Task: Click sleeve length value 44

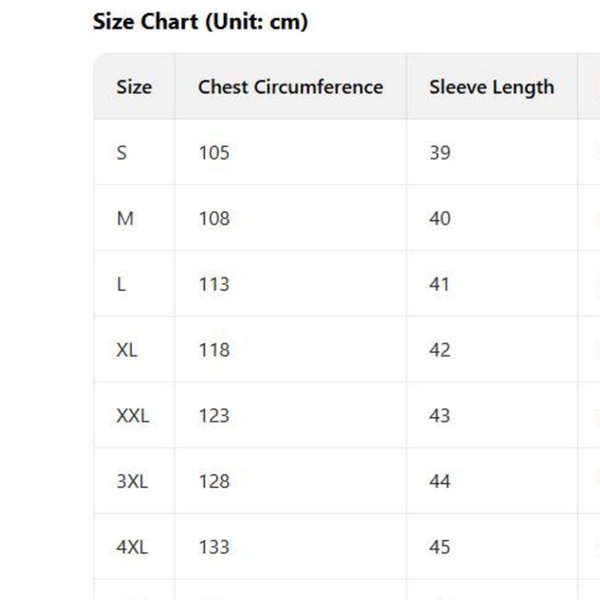Action: tap(440, 481)
